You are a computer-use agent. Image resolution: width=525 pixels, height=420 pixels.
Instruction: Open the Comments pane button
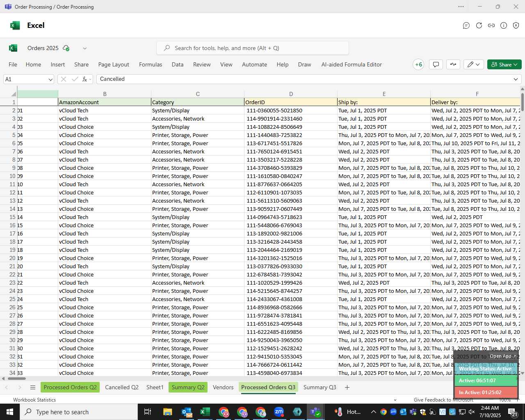tap(436, 64)
